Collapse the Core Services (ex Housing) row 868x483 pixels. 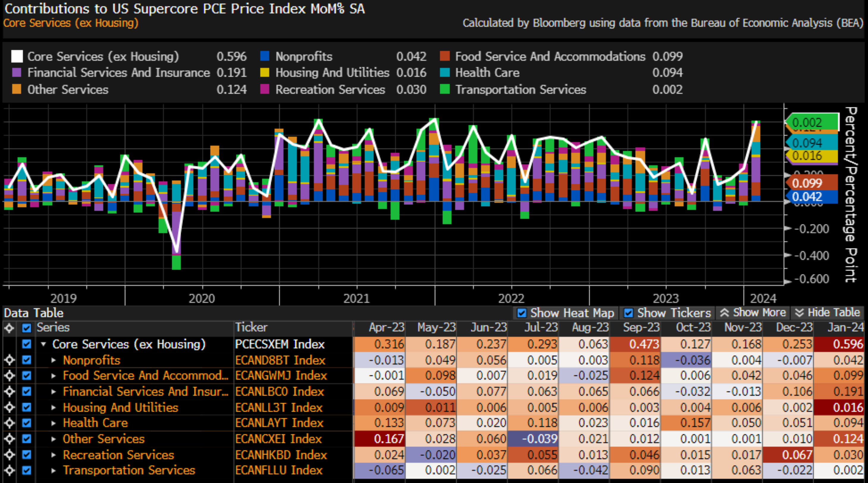[43, 344]
